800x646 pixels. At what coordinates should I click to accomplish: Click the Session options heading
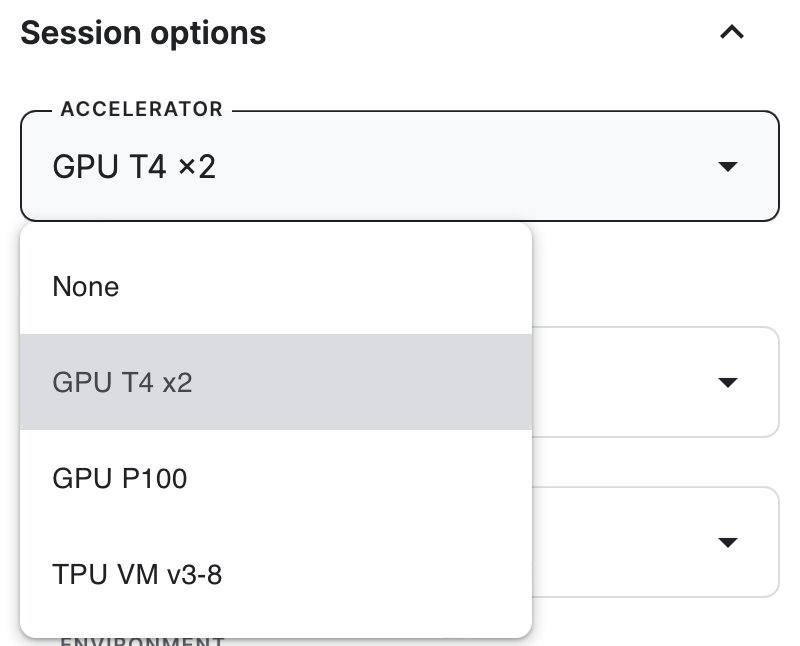click(x=143, y=33)
